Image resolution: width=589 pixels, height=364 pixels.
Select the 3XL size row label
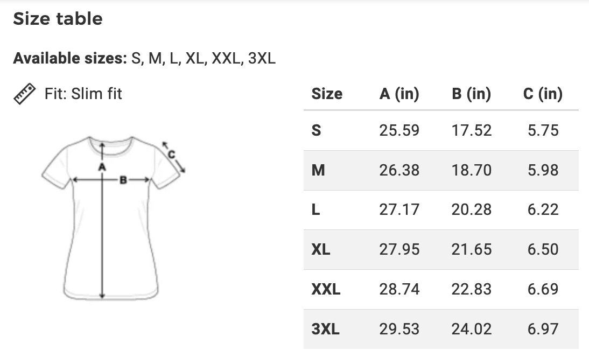325,329
